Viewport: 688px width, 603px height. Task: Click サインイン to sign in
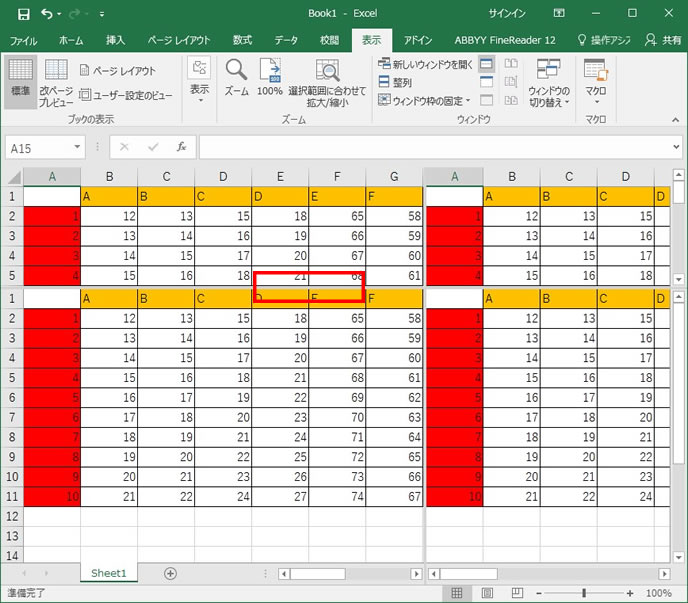tap(507, 14)
